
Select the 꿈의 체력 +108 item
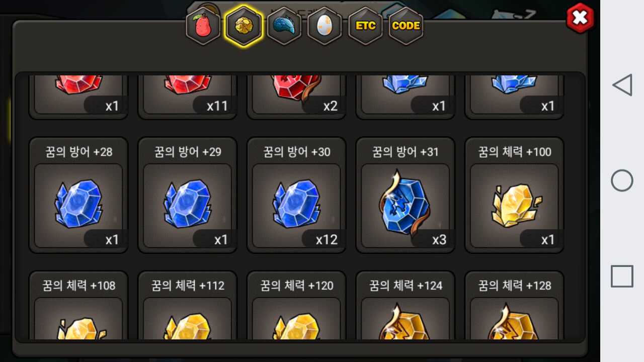(78, 305)
